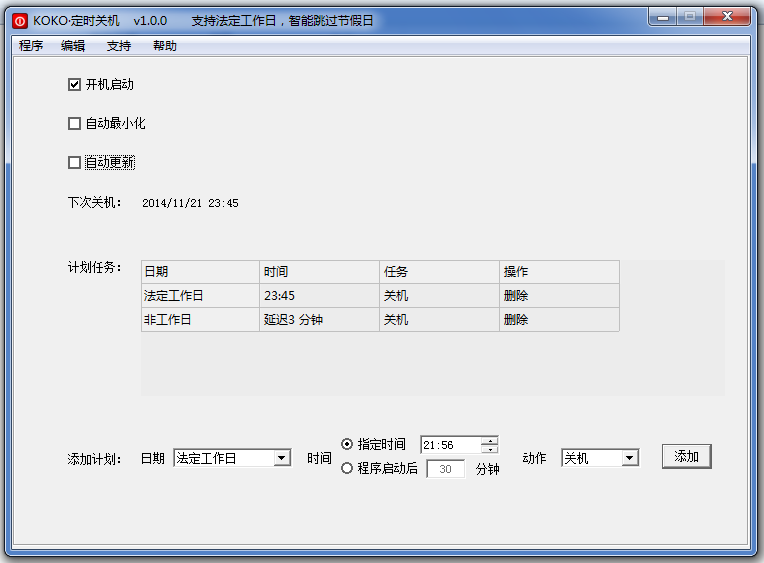Click the 操作 column header
This screenshot has width=764, height=563.
559,272
